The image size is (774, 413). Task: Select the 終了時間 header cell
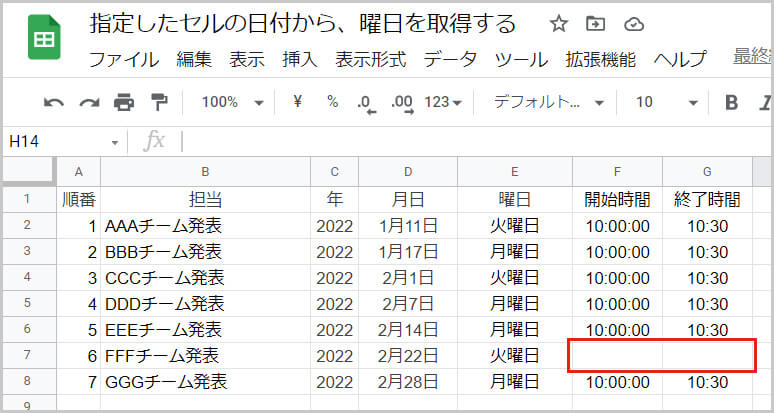pos(707,200)
